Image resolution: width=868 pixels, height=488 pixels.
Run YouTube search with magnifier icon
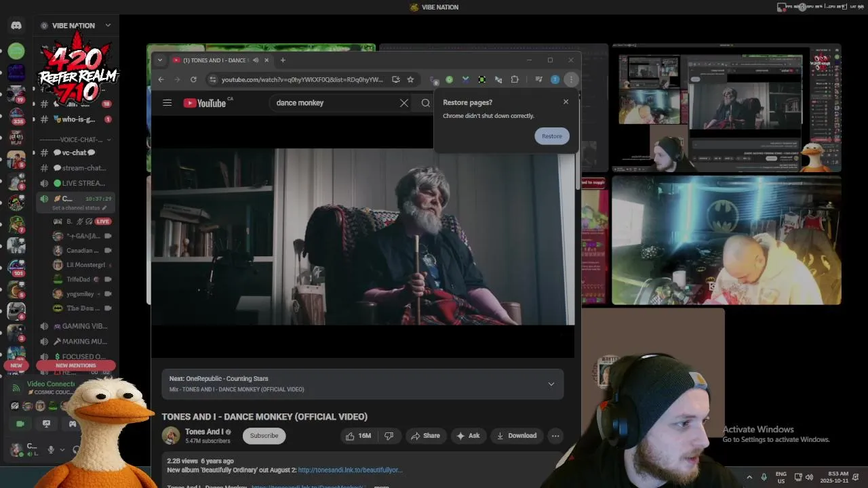[x=426, y=103]
